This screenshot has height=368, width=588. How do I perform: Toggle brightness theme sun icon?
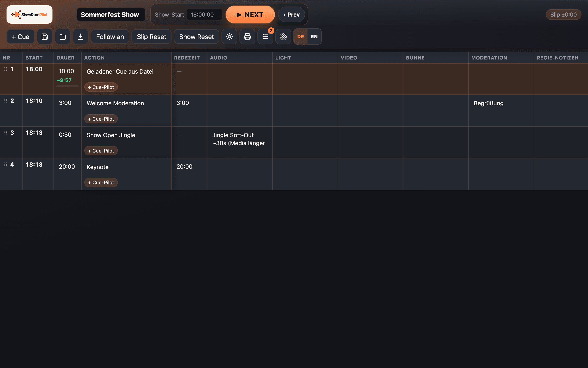229,37
